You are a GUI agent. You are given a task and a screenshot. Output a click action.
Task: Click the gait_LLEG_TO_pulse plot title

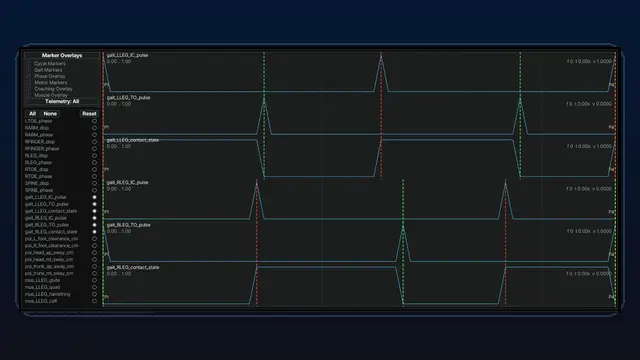[128, 98]
